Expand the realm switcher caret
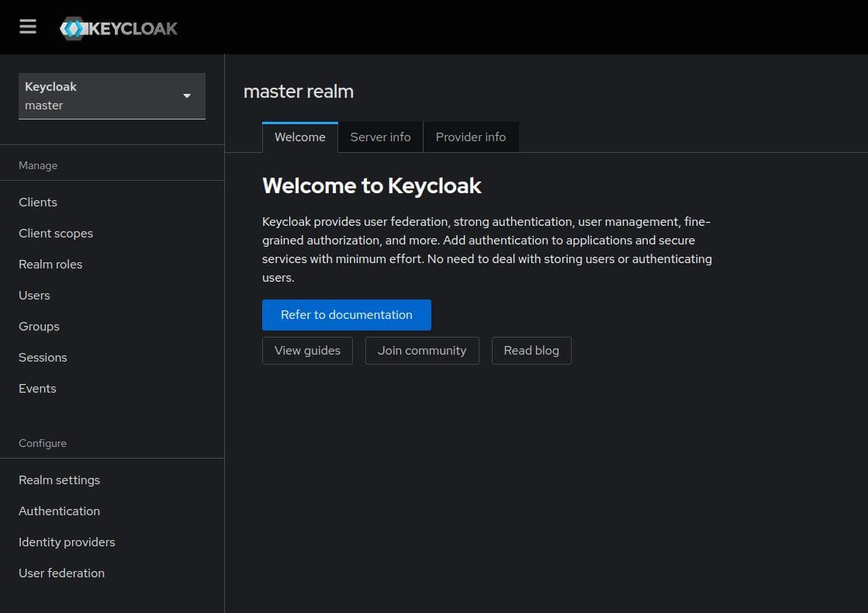This screenshot has height=613, width=868. click(x=186, y=95)
